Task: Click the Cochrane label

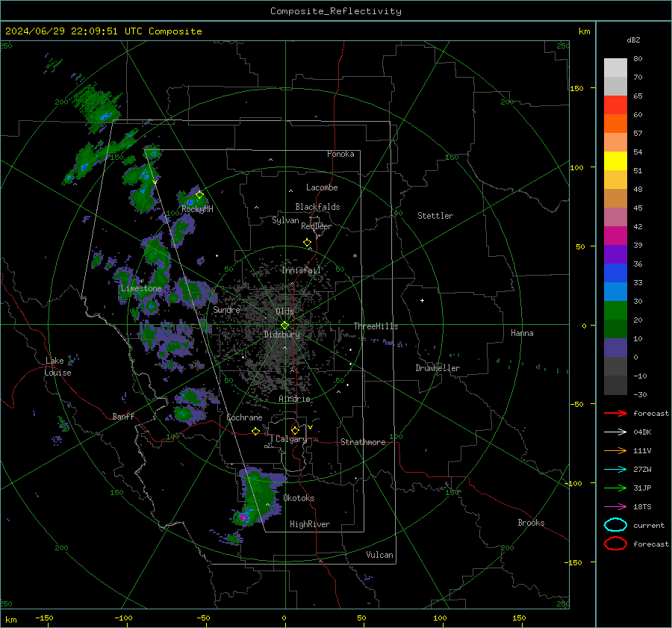Action: [x=244, y=417]
